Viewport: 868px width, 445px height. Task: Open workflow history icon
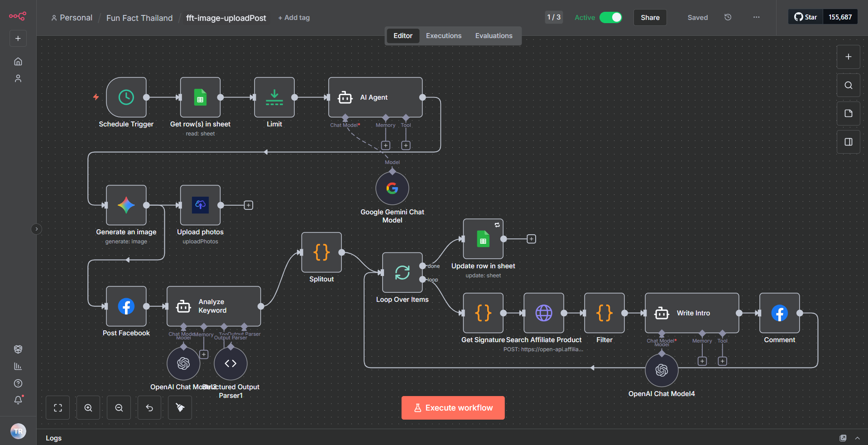(x=728, y=17)
